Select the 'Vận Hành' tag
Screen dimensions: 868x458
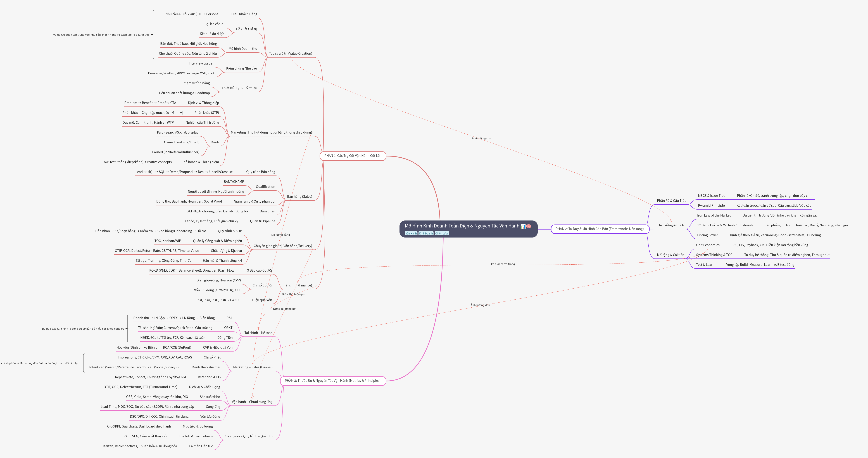click(x=411, y=234)
